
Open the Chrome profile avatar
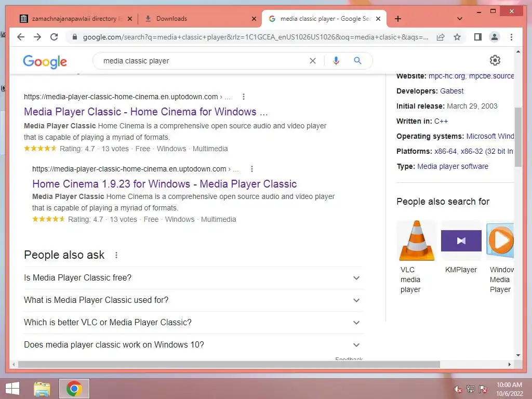tap(495, 37)
